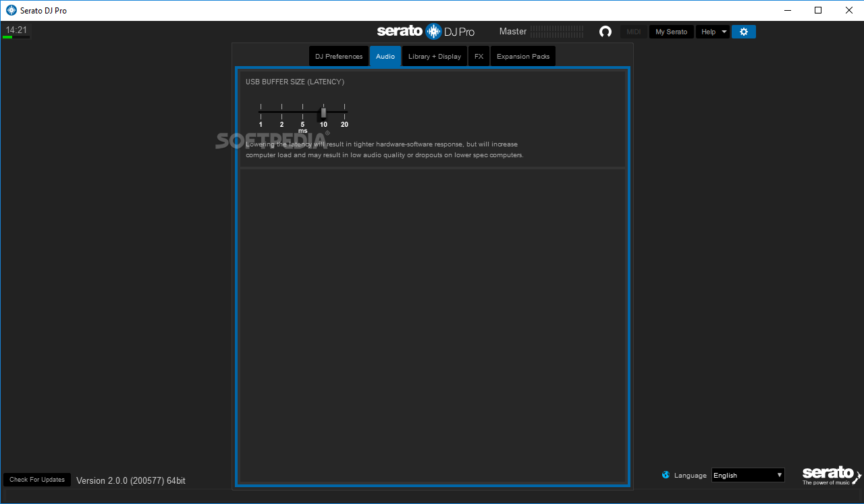Switch to the FX tab
864x504 pixels.
pyautogui.click(x=479, y=56)
